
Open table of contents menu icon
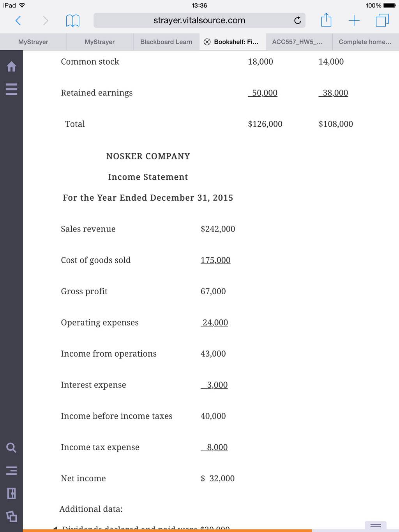(12, 89)
